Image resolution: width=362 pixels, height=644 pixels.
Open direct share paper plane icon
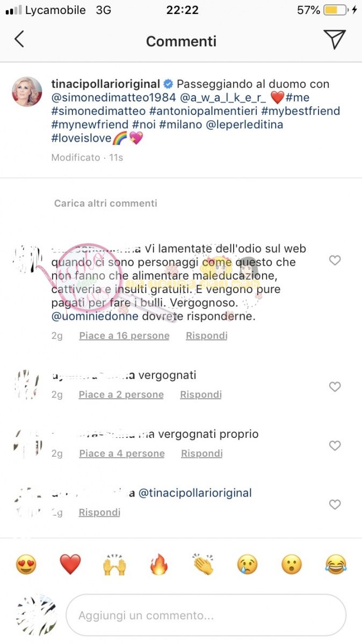click(x=334, y=39)
